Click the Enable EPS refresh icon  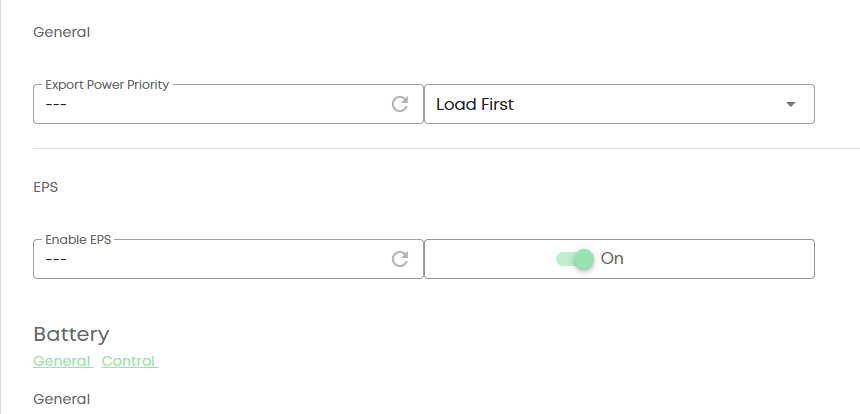point(400,259)
